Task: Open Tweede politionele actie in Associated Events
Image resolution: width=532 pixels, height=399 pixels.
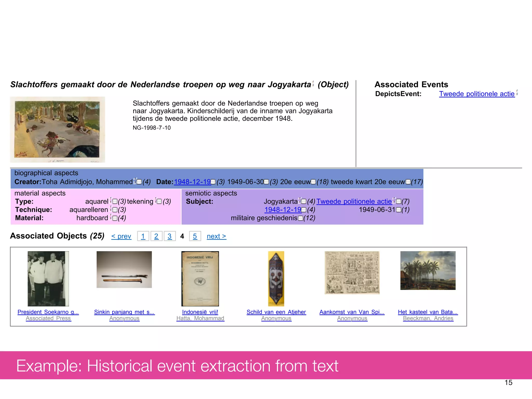Action: click(477, 94)
